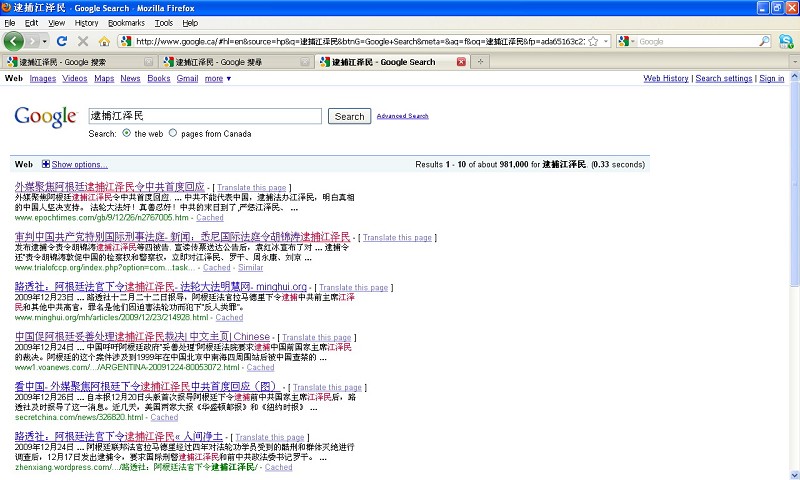The height and width of the screenshot is (480, 800).
Task: Open the Bookmarks menu
Action: pyautogui.click(x=126, y=22)
